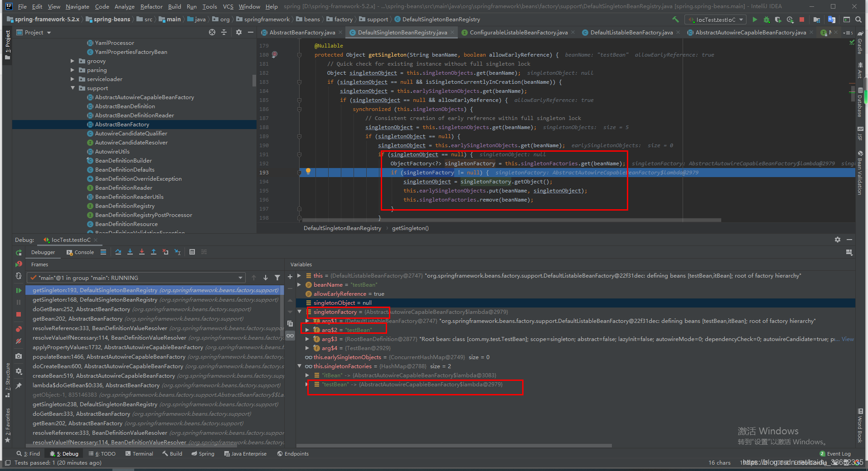Switch to the DefaultListableBeanFactory.java editor tab

(631, 32)
